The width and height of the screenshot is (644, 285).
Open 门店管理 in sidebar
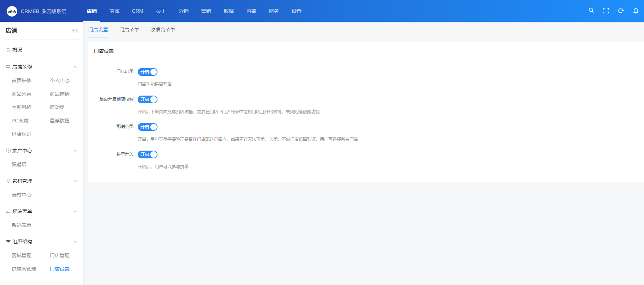(60, 255)
